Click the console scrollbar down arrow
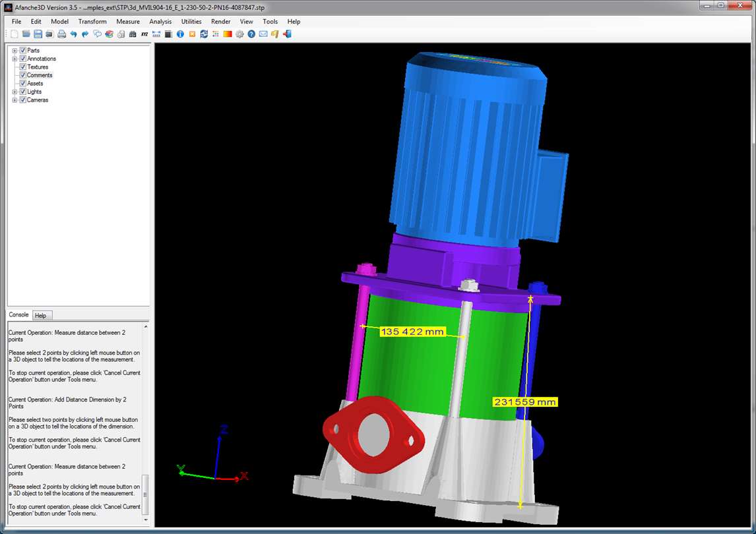This screenshot has height=534, width=756. point(146,520)
